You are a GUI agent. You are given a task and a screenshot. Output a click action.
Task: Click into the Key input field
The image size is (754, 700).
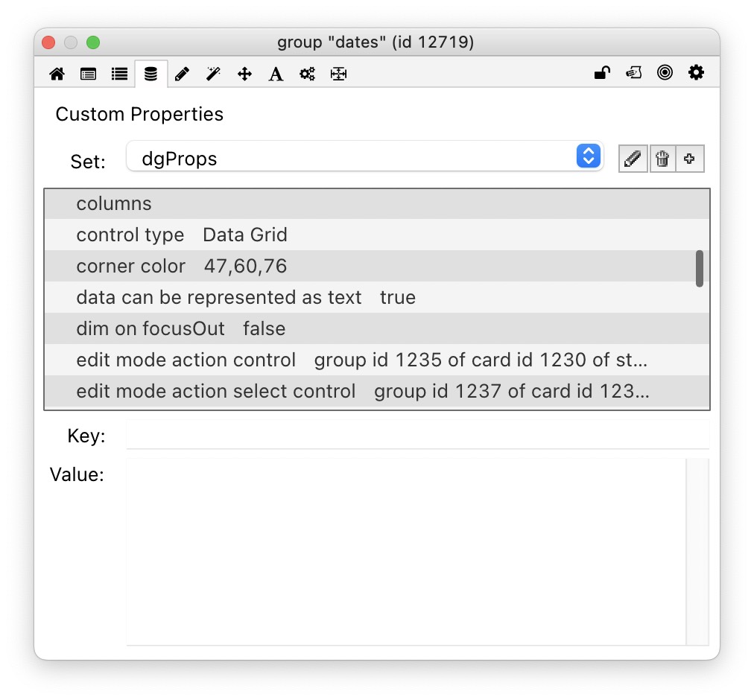pos(417,436)
